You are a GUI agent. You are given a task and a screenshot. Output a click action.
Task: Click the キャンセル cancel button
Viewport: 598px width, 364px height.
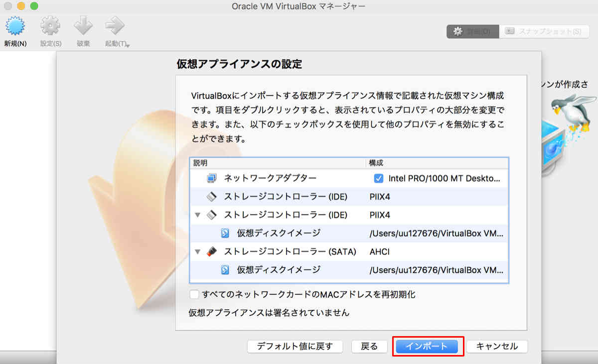pyautogui.click(x=497, y=346)
